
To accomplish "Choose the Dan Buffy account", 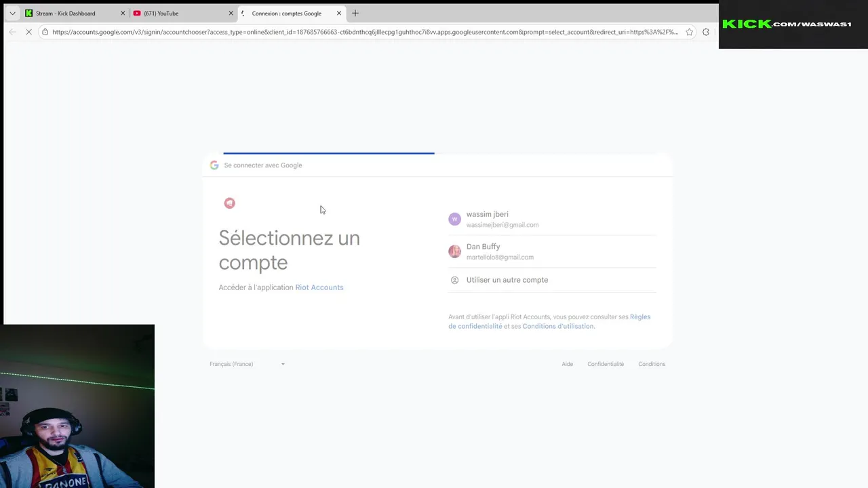I will pyautogui.click(x=552, y=251).
